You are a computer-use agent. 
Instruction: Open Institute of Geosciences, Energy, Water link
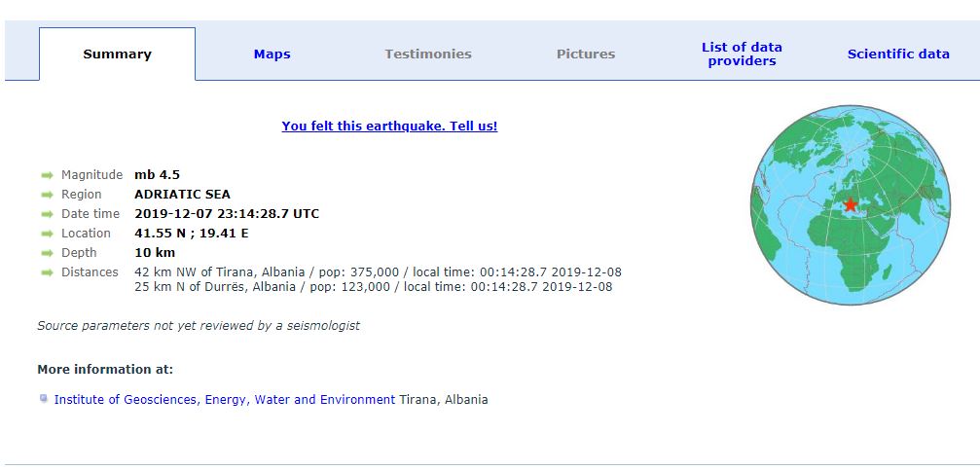[225, 400]
